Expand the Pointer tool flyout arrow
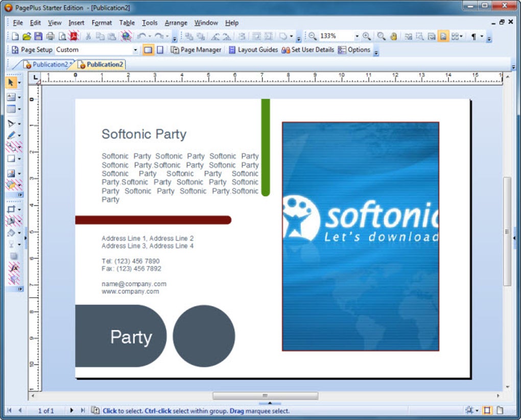The height and width of the screenshot is (420, 521). 19,83
